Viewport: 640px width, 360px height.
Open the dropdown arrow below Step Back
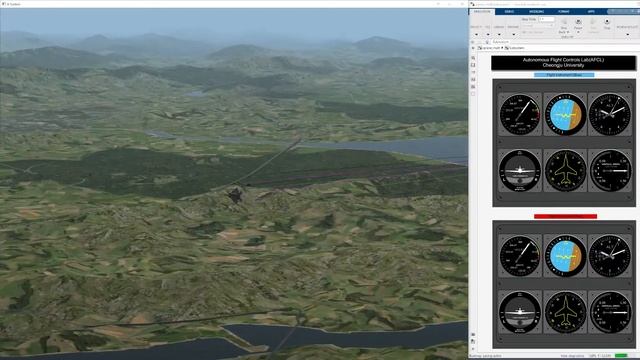(568, 32)
